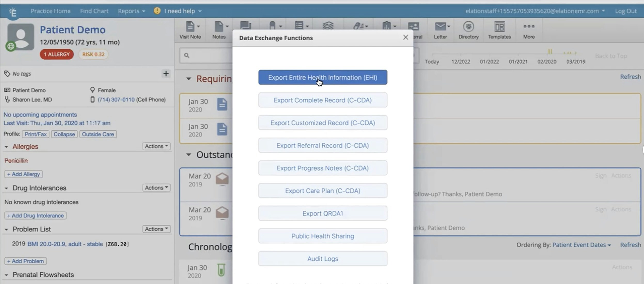Open the 'I need help' dropdown

[x=178, y=11]
